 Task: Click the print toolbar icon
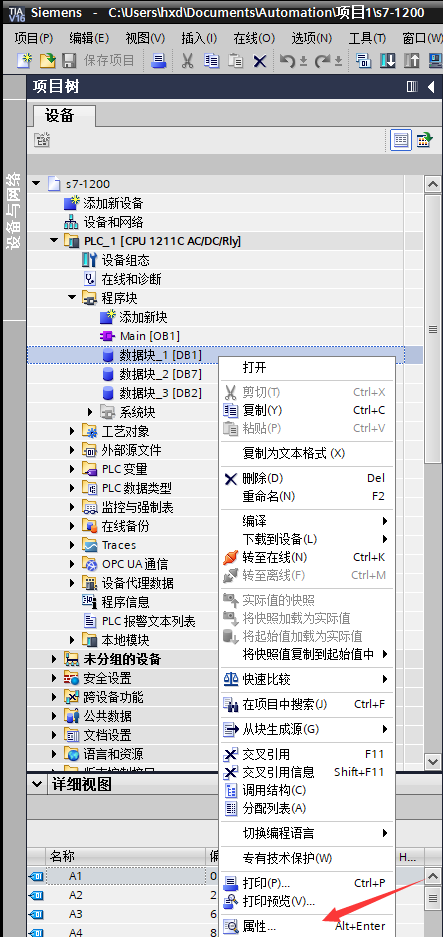(x=158, y=60)
